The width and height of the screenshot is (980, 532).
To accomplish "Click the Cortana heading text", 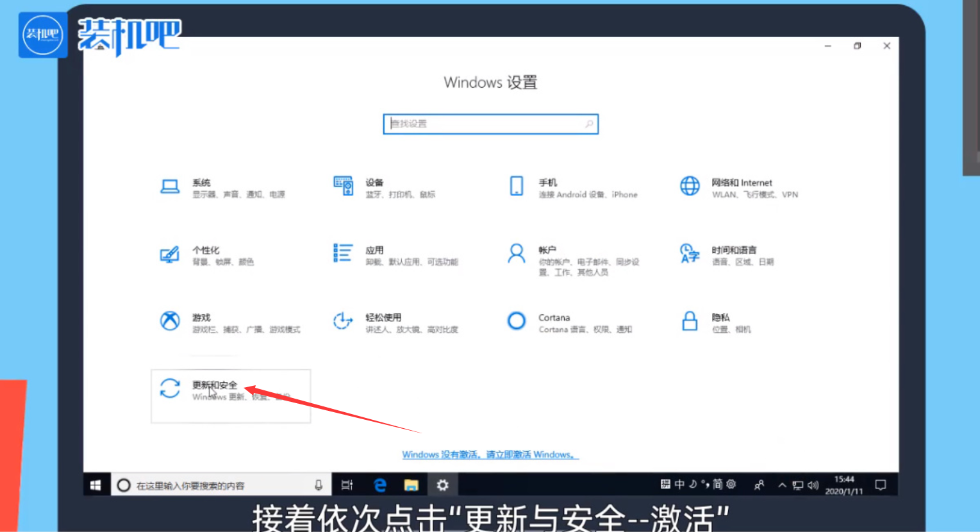I will point(554,317).
